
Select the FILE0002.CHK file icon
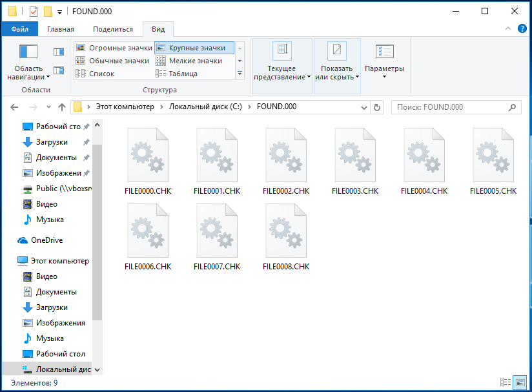point(286,155)
